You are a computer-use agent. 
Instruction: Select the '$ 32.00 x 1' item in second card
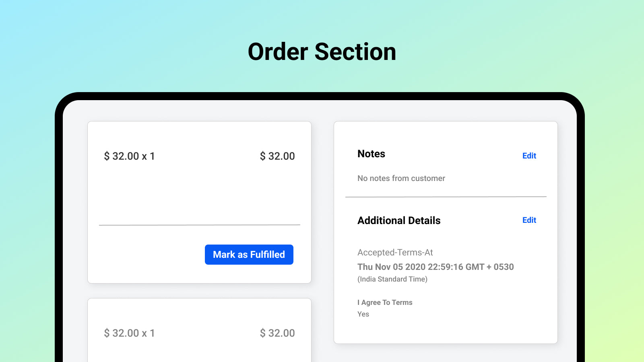129,333
